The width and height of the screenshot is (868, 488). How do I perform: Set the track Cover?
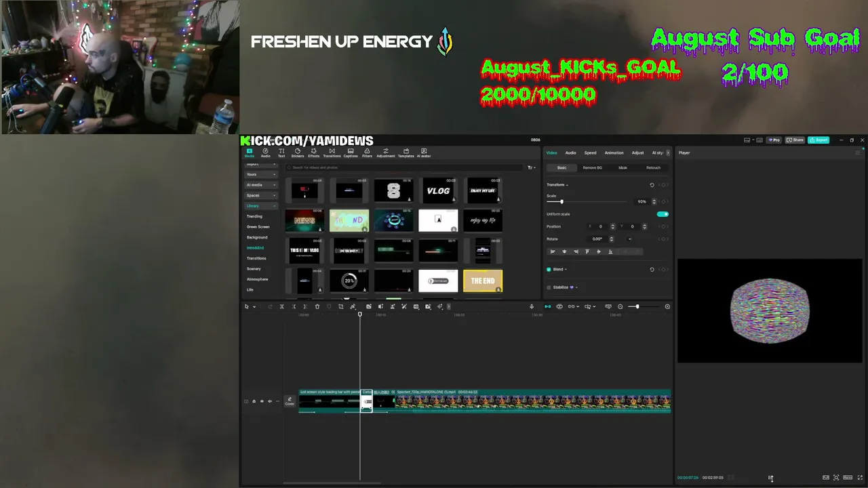pyautogui.click(x=290, y=401)
